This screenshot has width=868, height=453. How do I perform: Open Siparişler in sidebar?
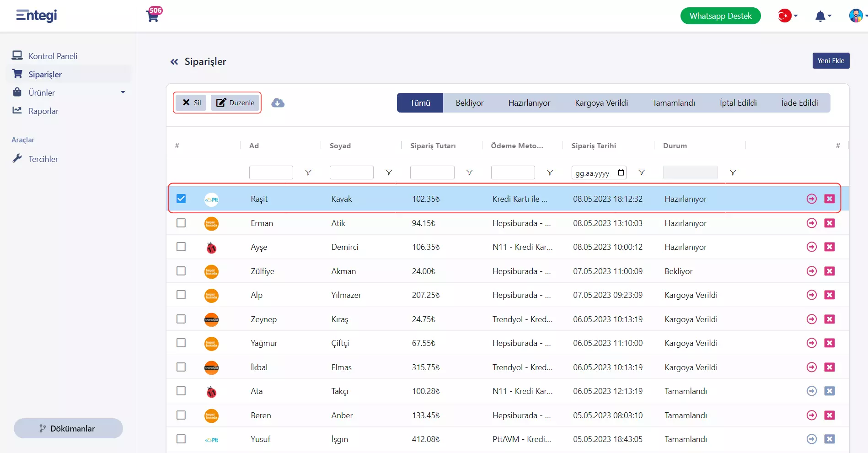[x=69, y=74]
